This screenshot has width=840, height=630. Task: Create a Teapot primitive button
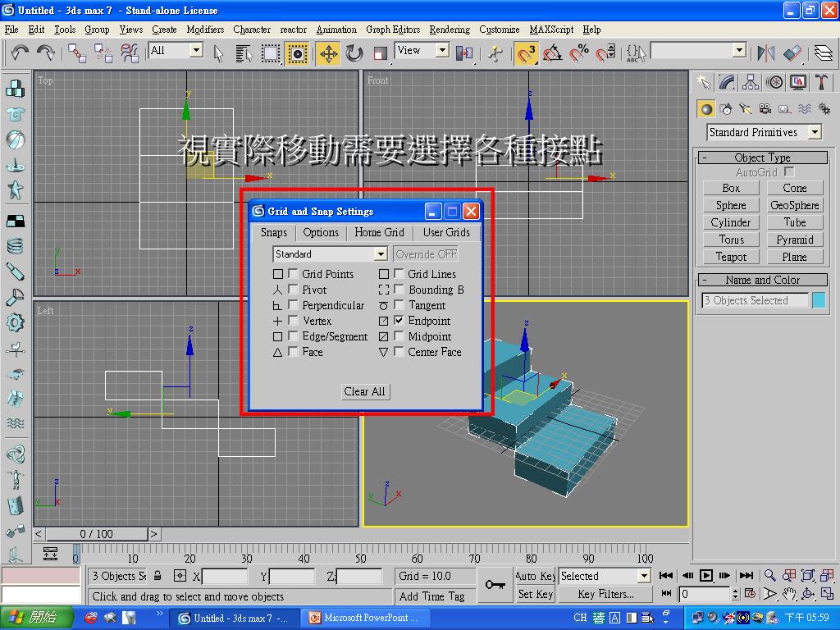[731, 257]
